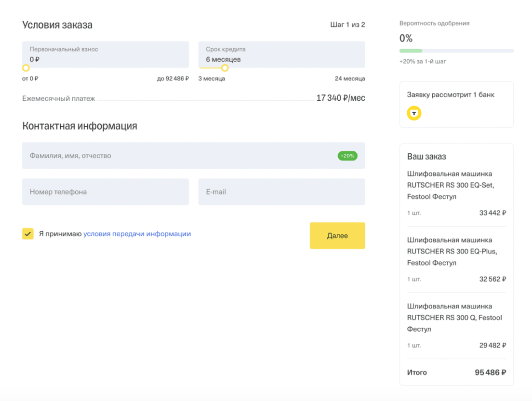Click the Номер телефона input field
This screenshot has width=532, height=401.
[105, 192]
